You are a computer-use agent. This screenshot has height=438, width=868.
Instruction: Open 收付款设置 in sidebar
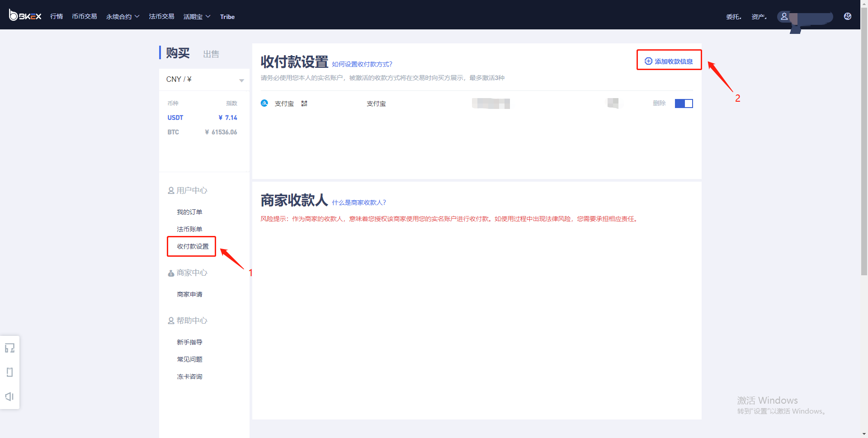tap(193, 246)
